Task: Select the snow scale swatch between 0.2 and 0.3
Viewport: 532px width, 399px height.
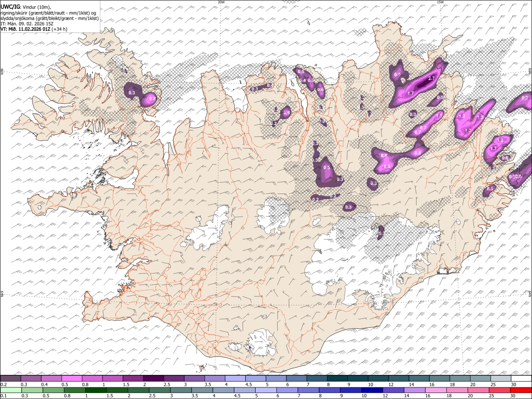Action: 10,378
